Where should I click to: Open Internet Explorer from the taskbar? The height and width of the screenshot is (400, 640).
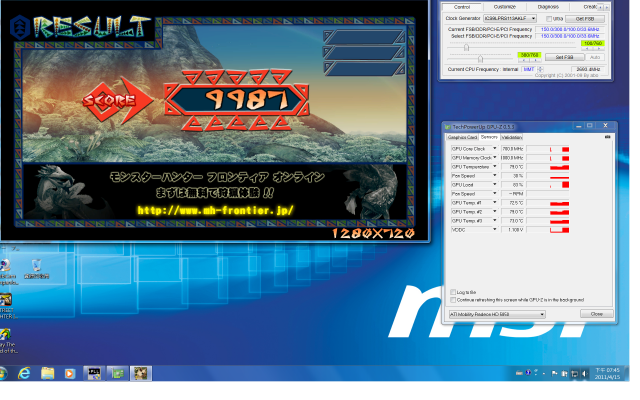coord(24,373)
